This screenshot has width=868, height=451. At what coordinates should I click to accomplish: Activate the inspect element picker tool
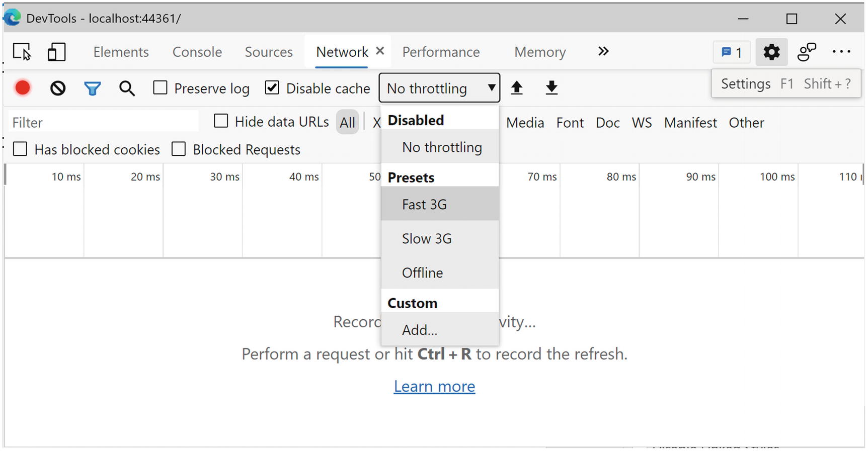22,52
